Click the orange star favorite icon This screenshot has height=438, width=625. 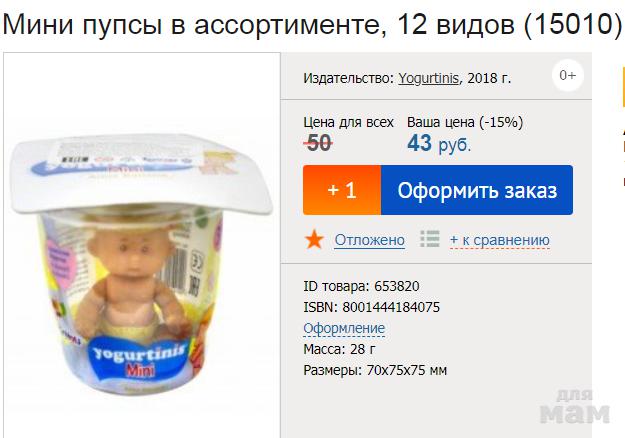314,240
